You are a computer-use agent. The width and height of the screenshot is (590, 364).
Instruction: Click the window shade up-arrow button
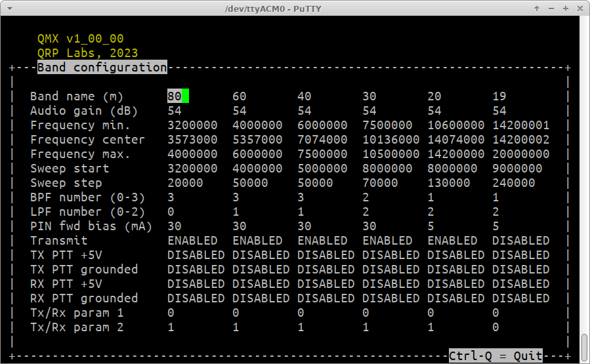click(x=537, y=8)
